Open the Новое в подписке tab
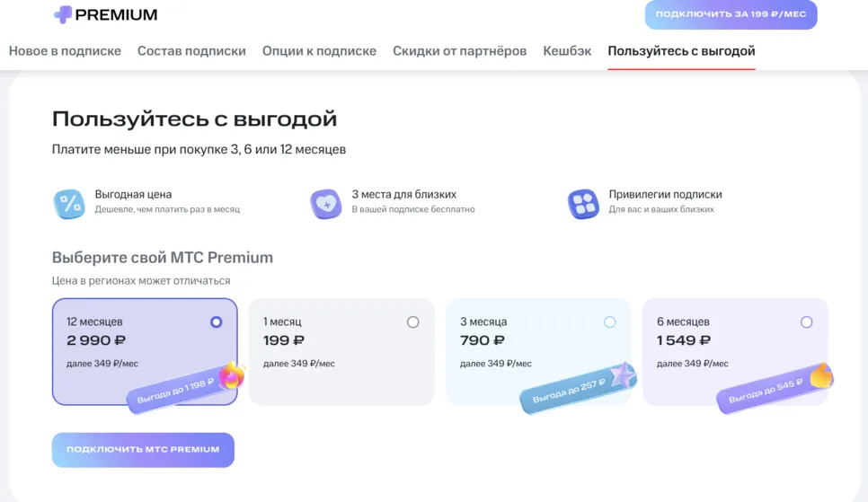The height and width of the screenshot is (502, 868). (x=65, y=51)
